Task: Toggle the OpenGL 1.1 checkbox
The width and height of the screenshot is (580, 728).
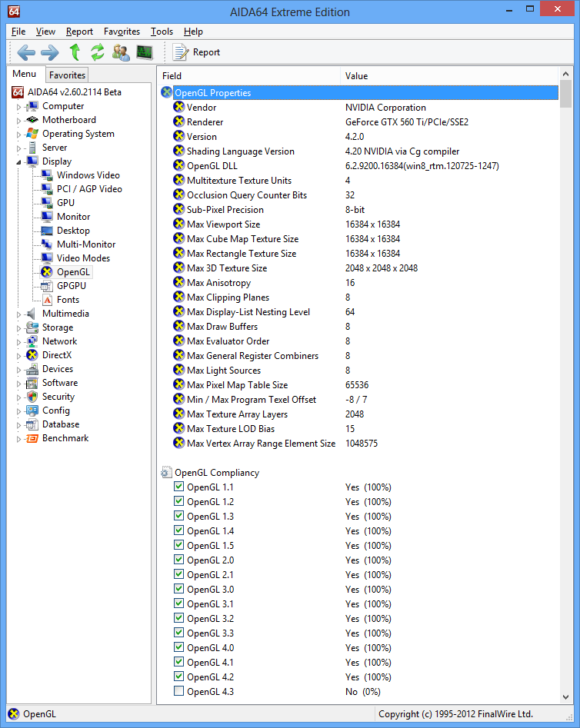Action: point(178,487)
